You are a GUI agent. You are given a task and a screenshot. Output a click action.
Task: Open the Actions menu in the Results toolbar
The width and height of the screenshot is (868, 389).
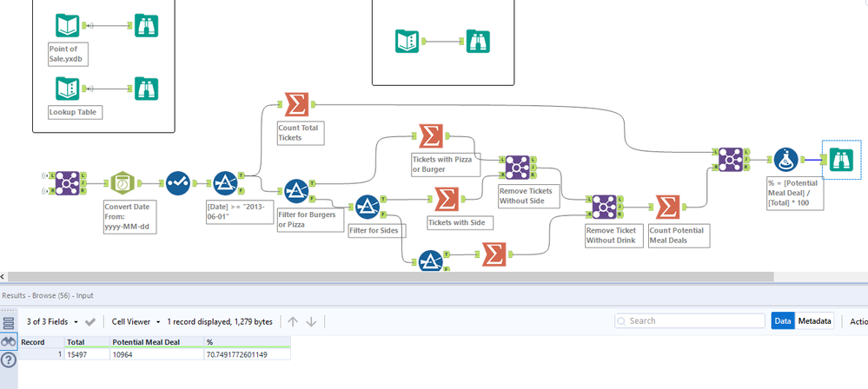[x=858, y=321]
